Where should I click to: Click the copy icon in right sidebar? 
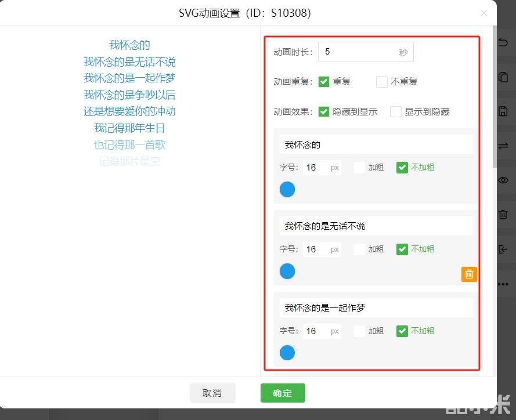pyautogui.click(x=503, y=77)
